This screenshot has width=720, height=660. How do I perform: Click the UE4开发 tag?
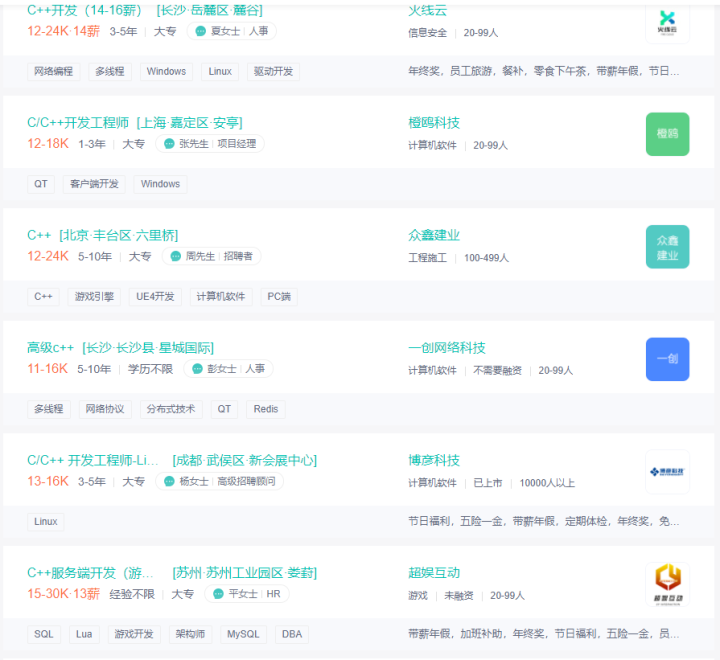coord(155,297)
